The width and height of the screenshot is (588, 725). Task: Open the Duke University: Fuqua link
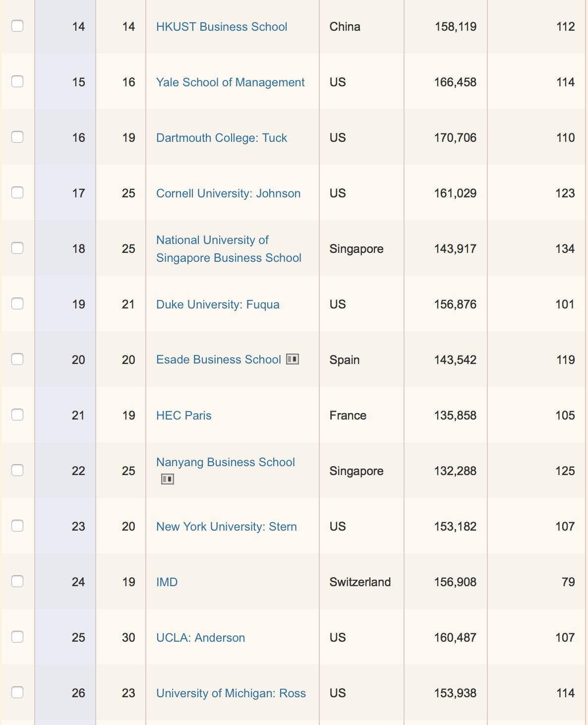click(218, 304)
